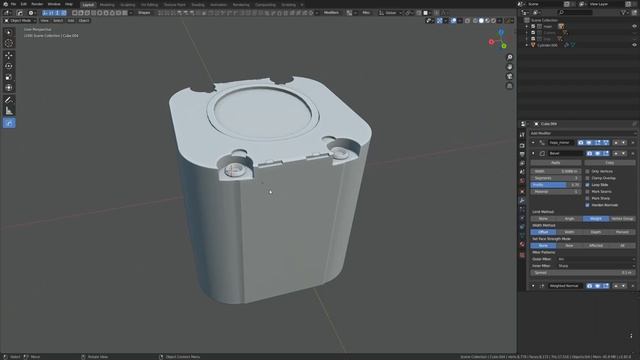Select solid viewport shading mode
The height and width of the screenshot is (360, 640).
tap(481, 20)
